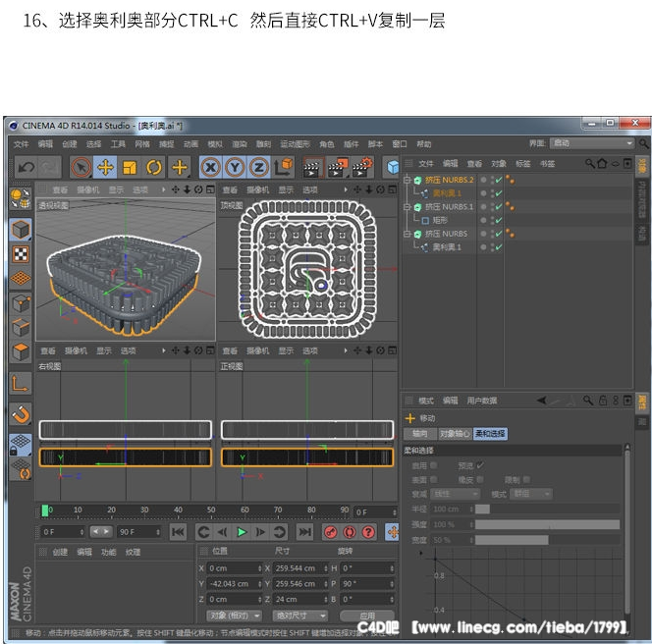This screenshot has height=644, width=652.
Task: Click the 宽度 width slider bar
Action: 547,540
